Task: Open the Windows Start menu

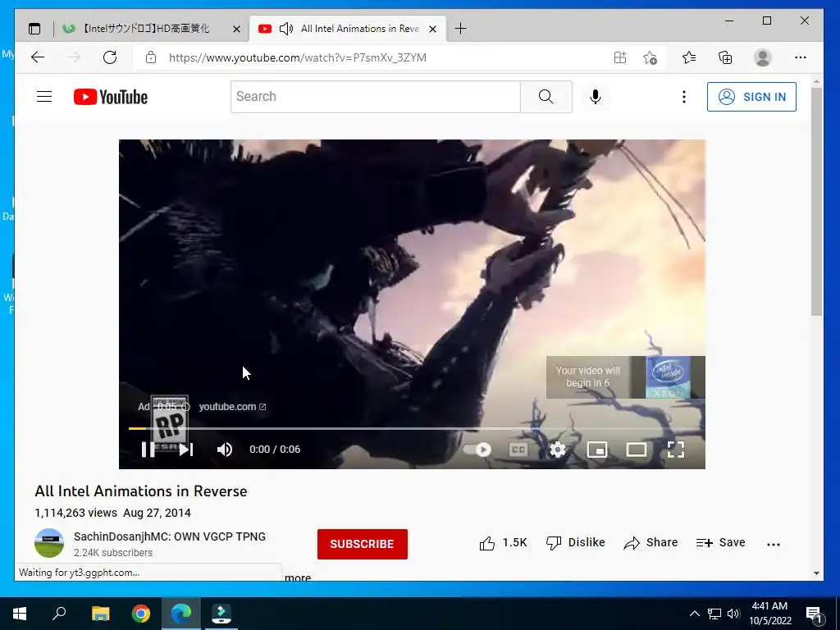Action: pyautogui.click(x=20, y=614)
